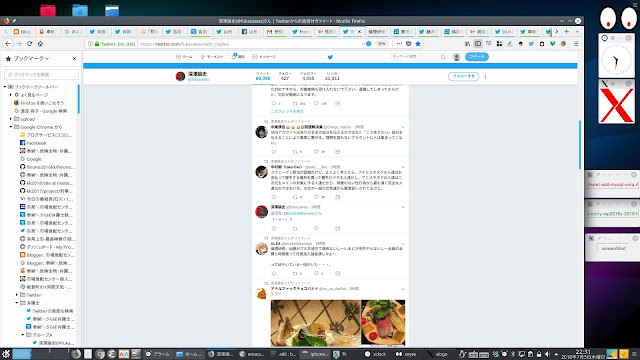Close the active Twitter tab

click(x=359, y=31)
